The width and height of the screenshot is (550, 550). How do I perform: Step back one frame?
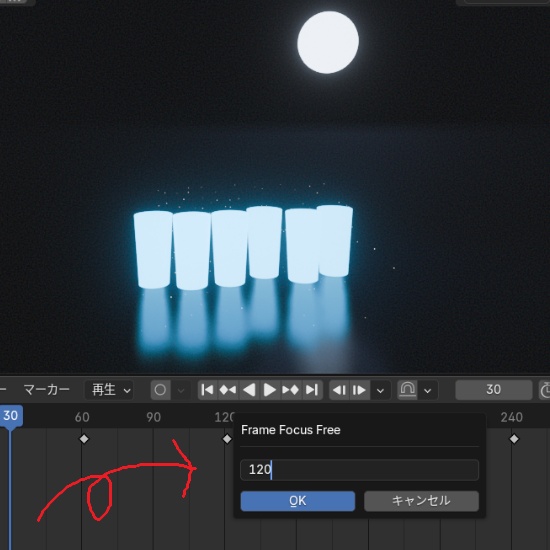pos(339,390)
